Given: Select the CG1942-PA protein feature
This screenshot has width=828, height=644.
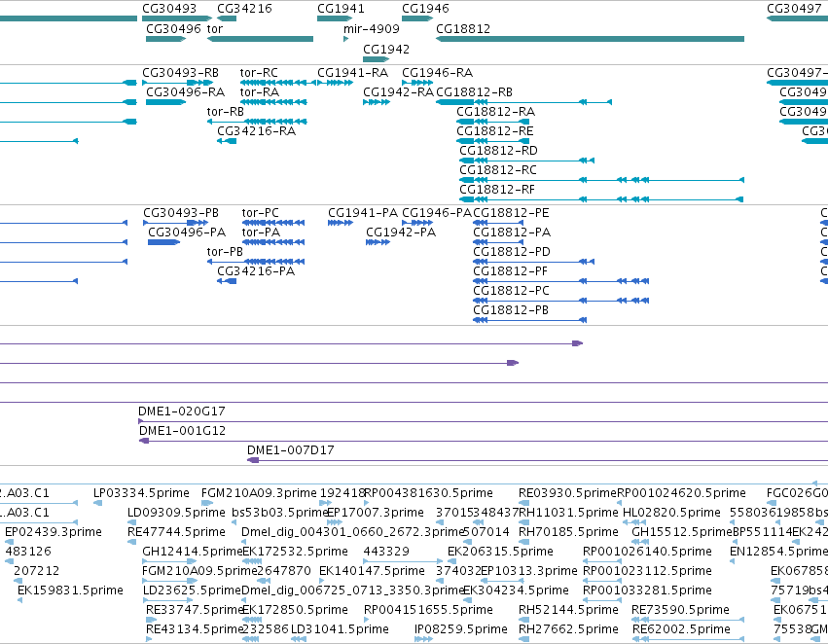Looking at the screenshot, I should (x=378, y=242).
